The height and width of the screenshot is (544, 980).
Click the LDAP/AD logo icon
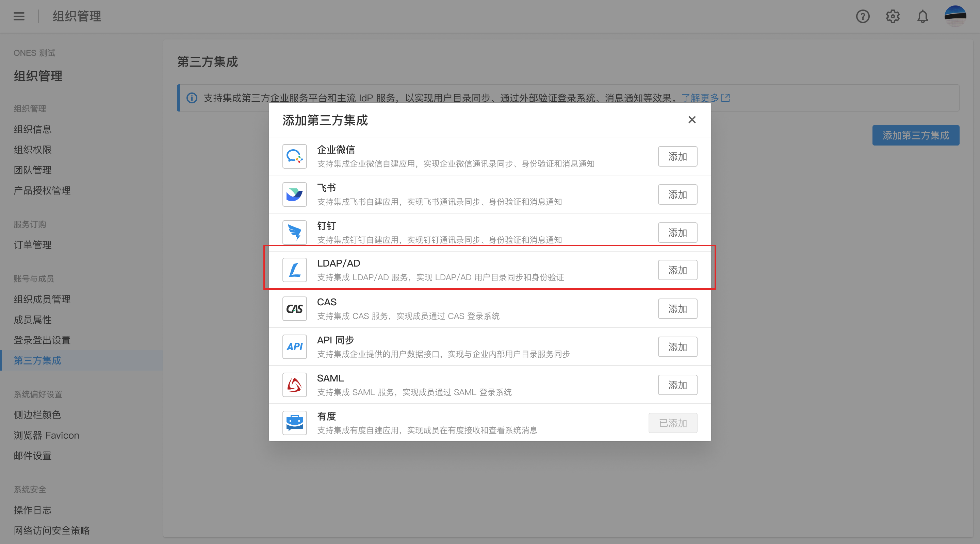point(294,270)
